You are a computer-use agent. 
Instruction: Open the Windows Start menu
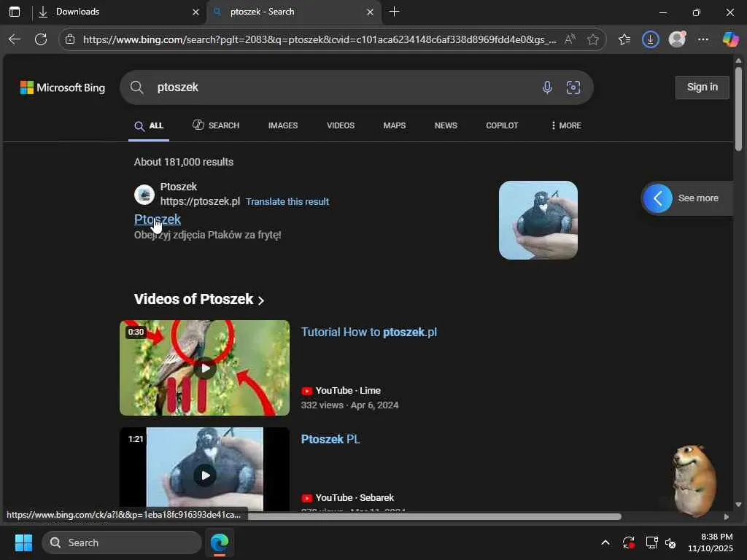[x=24, y=542]
